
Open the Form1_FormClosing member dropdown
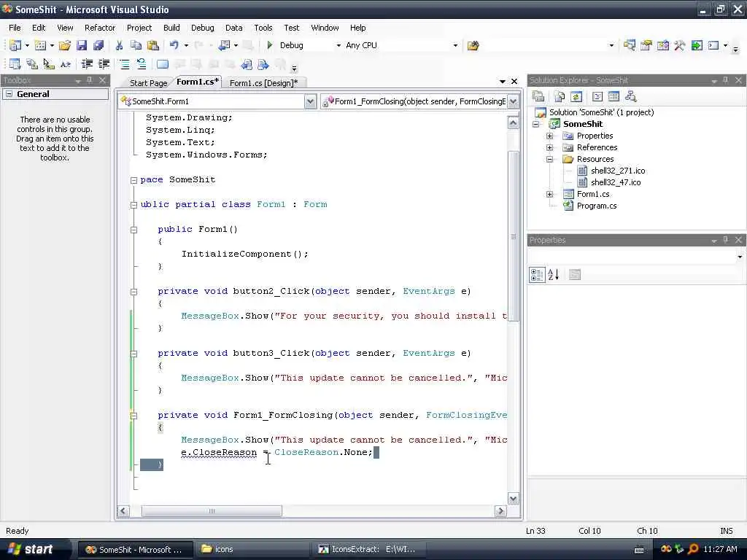513,101
